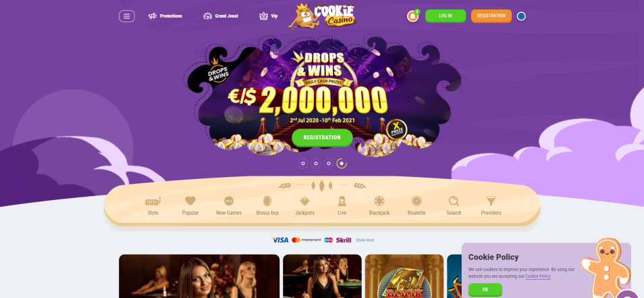The width and height of the screenshot is (644, 298).
Task: Open the Blackjack chip icon
Action: [x=379, y=201]
